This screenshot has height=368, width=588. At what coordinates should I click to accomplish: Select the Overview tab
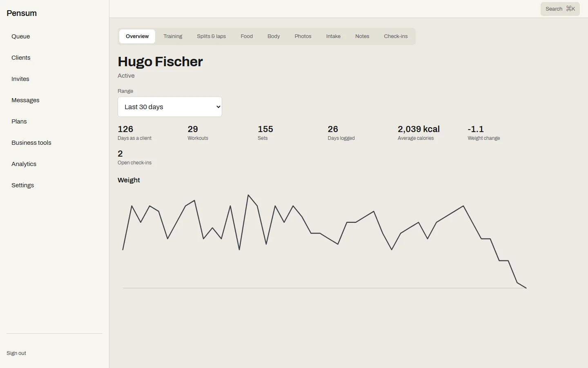click(137, 36)
